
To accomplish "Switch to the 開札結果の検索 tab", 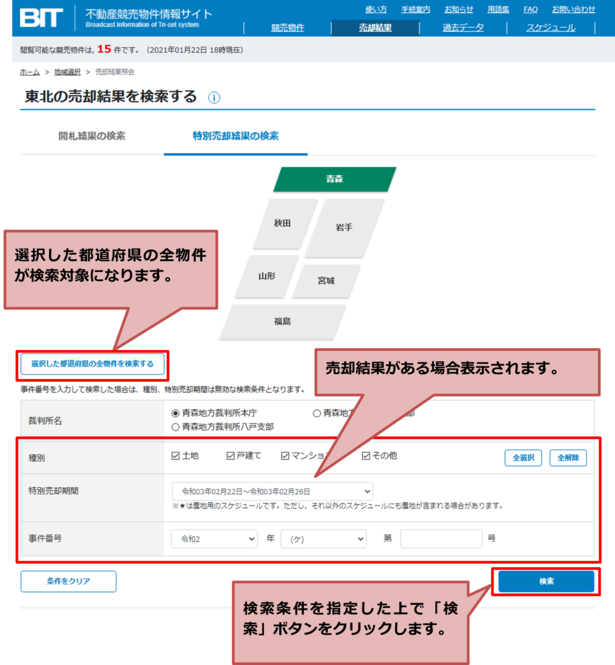I will tap(92, 135).
